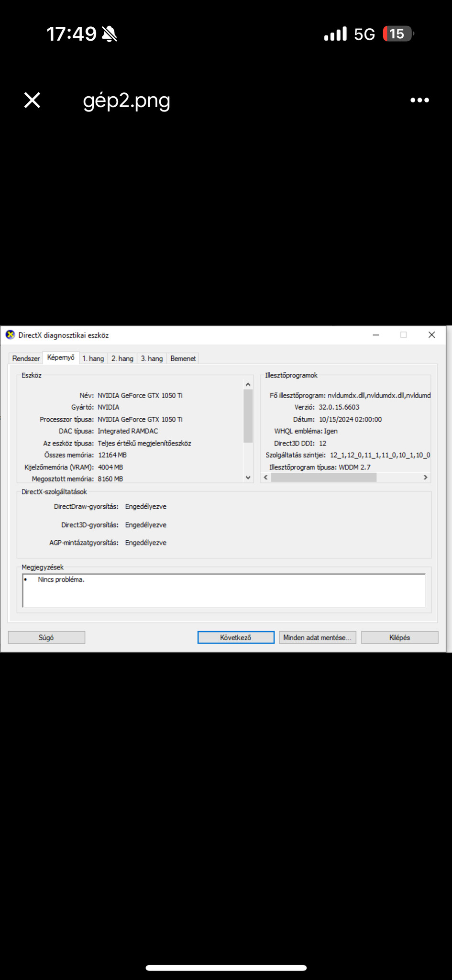The width and height of the screenshot is (452, 980).
Task: Click the Kilépés button
Action: (x=399, y=637)
